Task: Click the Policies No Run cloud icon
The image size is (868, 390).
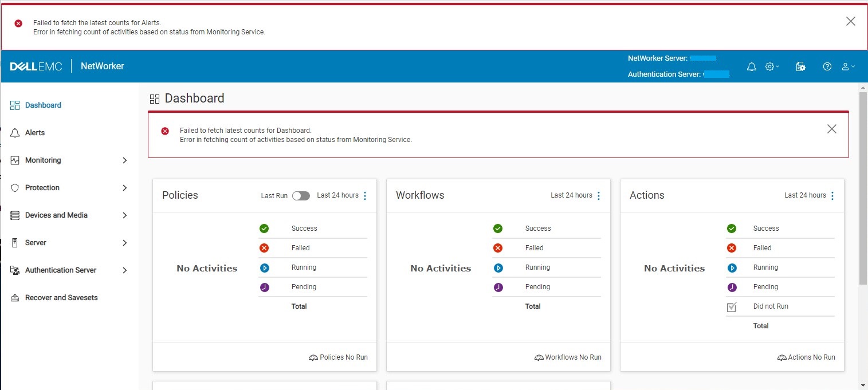Action: 313,357
